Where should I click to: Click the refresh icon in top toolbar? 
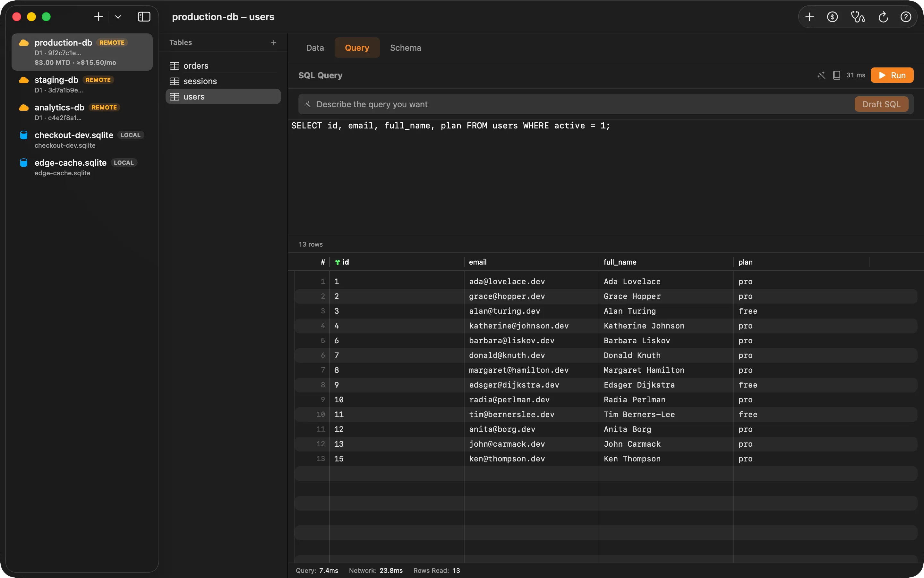tap(883, 17)
